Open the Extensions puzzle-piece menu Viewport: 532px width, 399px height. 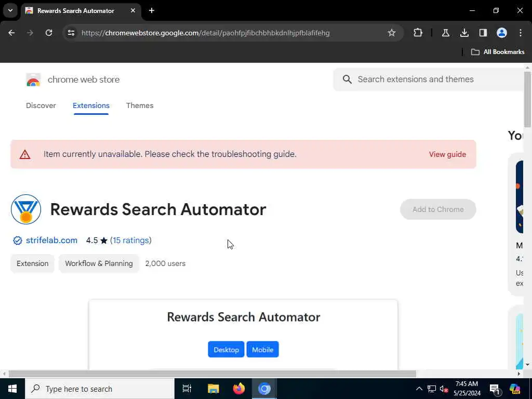[418, 33]
